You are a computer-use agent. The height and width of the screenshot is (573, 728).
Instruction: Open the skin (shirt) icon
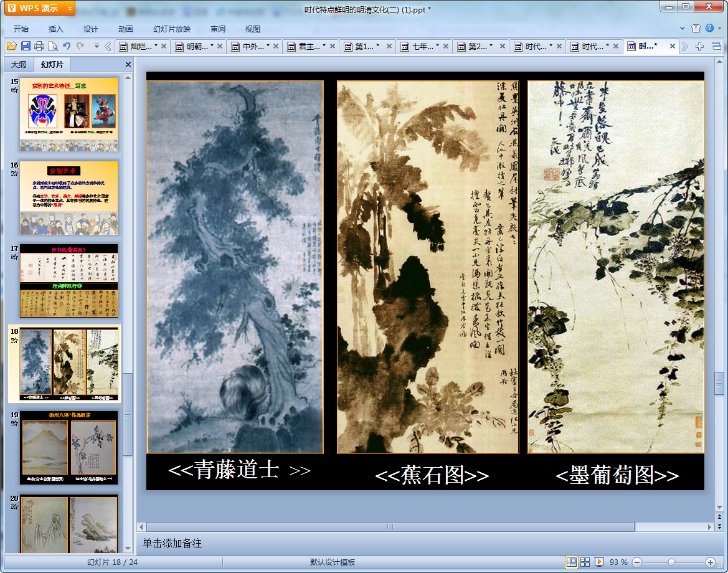pos(696,29)
